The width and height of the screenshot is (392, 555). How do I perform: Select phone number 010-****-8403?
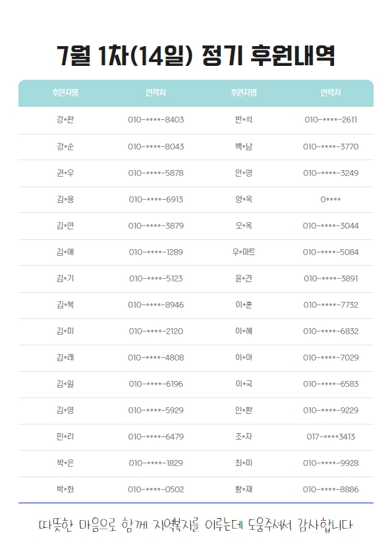tap(156, 120)
